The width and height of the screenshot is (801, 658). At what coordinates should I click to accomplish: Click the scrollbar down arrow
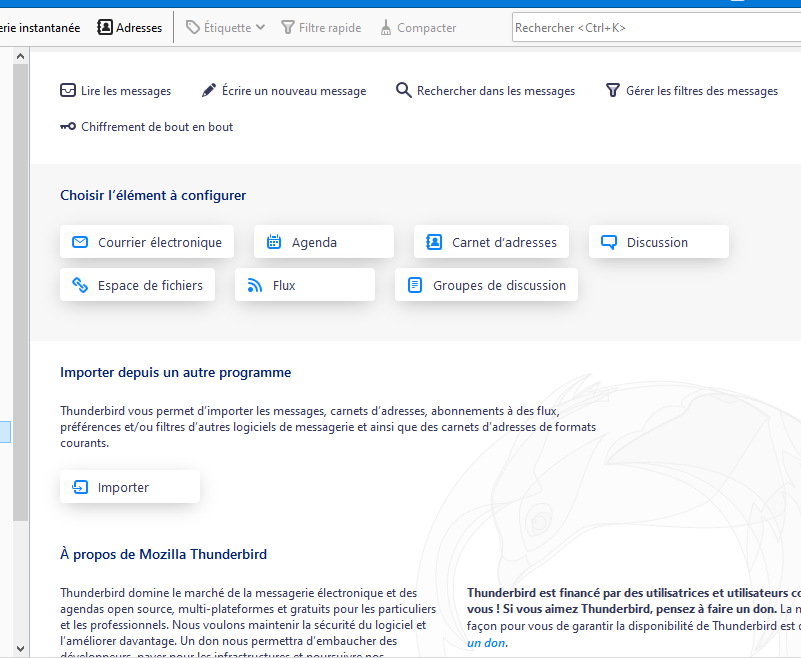click(x=20, y=649)
